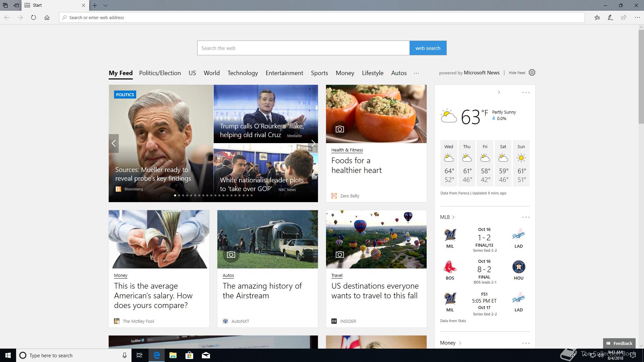Open hot air balloons photo thumbnail
Screen dimensions: 644x362
click(x=376, y=239)
